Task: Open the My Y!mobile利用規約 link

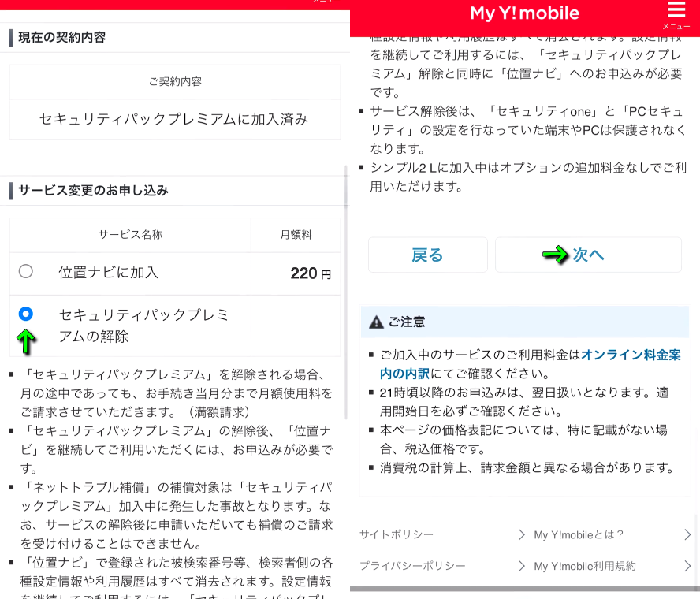Action: click(585, 566)
